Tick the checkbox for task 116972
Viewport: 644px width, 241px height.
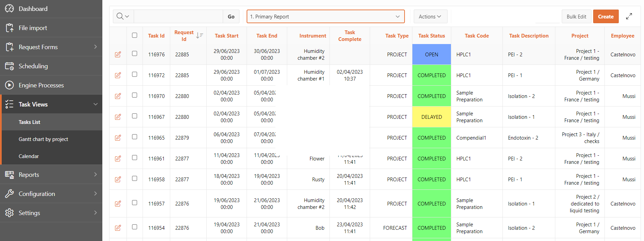pyautogui.click(x=135, y=74)
